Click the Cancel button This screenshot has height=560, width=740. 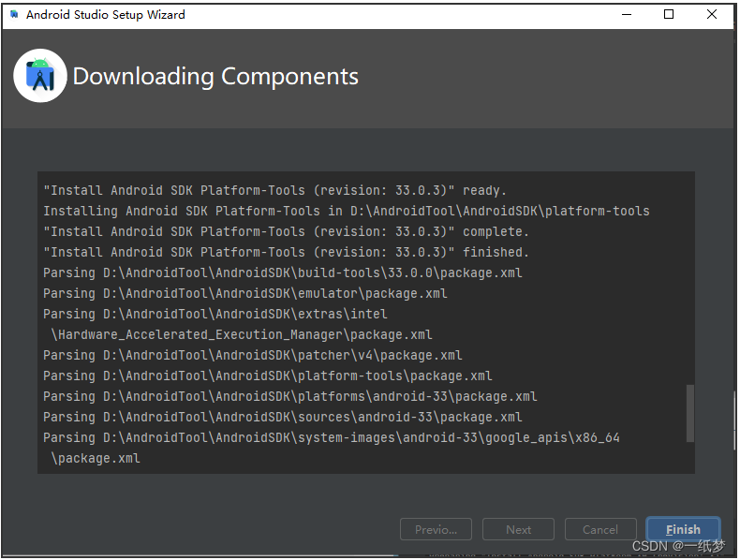pyautogui.click(x=600, y=529)
